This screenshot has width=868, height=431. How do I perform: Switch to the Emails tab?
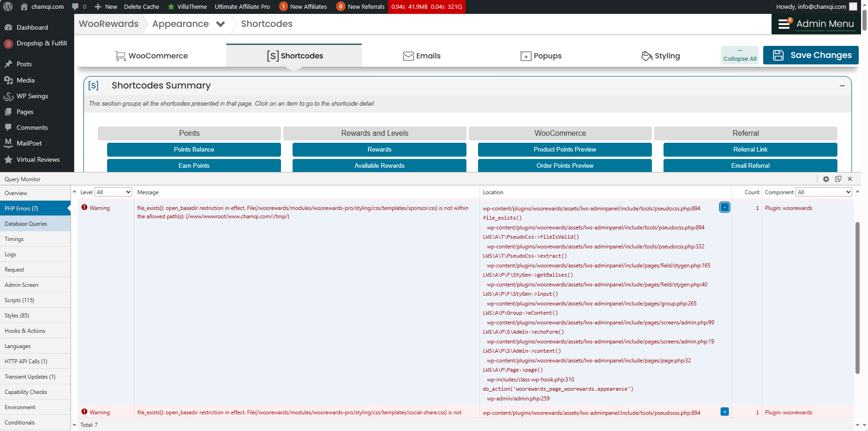(x=421, y=56)
